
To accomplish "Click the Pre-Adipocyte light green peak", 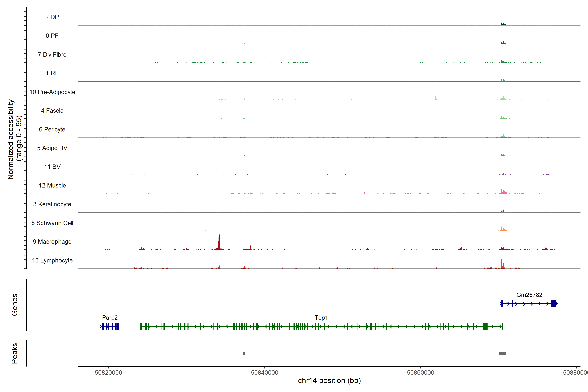I will pyautogui.click(x=435, y=98).
